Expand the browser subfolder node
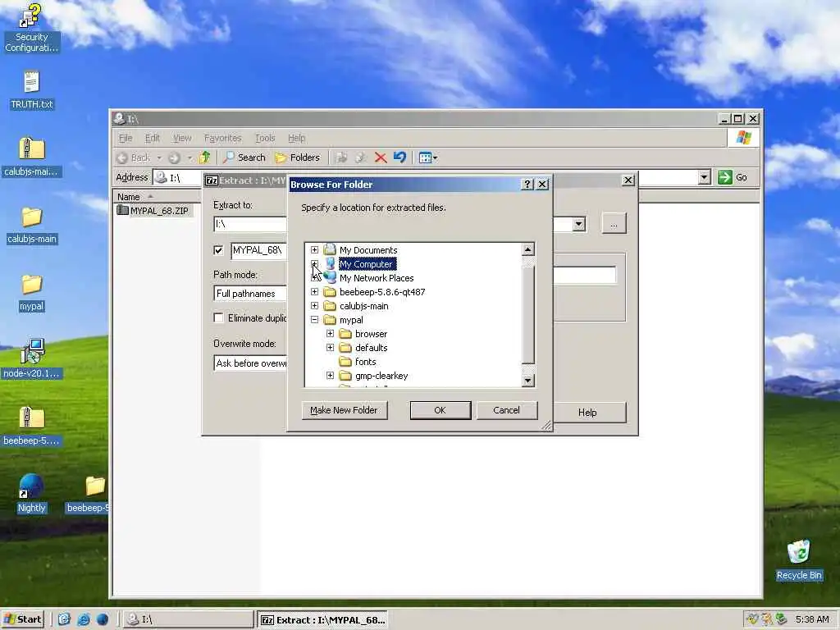Image resolution: width=840 pixels, height=630 pixels. (x=330, y=334)
